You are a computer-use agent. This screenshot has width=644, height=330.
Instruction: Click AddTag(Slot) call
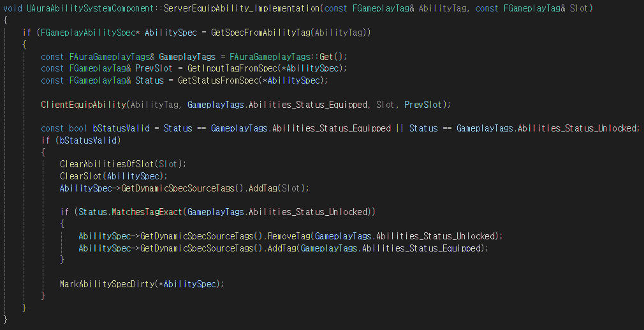pyautogui.click(x=279, y=188)
